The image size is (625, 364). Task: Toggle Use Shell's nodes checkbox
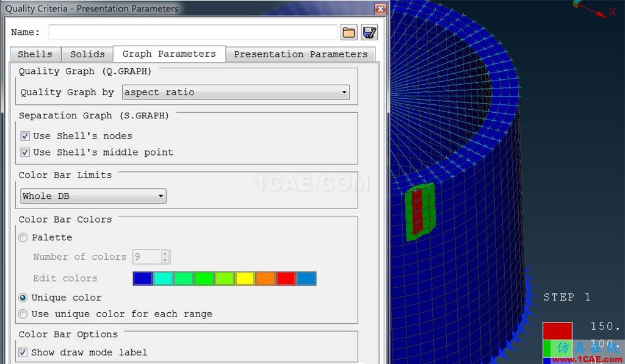pos(25,136)
